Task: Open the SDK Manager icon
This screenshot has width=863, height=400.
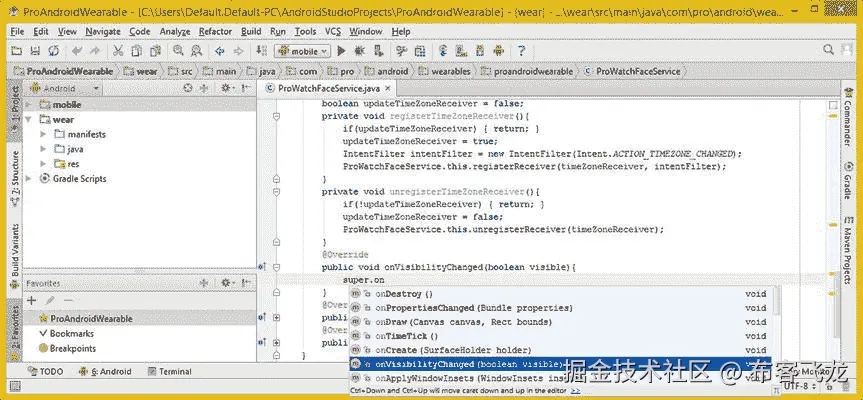Action: coord(480,51)
